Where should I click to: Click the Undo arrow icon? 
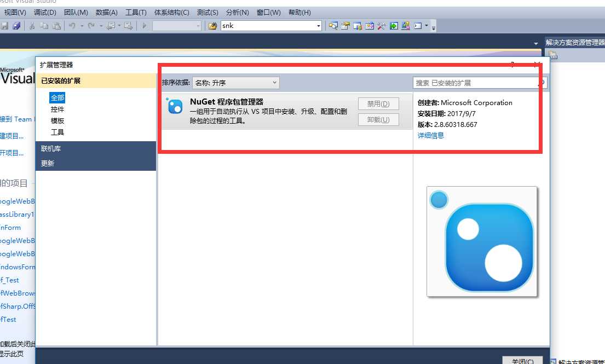(x=72, y=26)
